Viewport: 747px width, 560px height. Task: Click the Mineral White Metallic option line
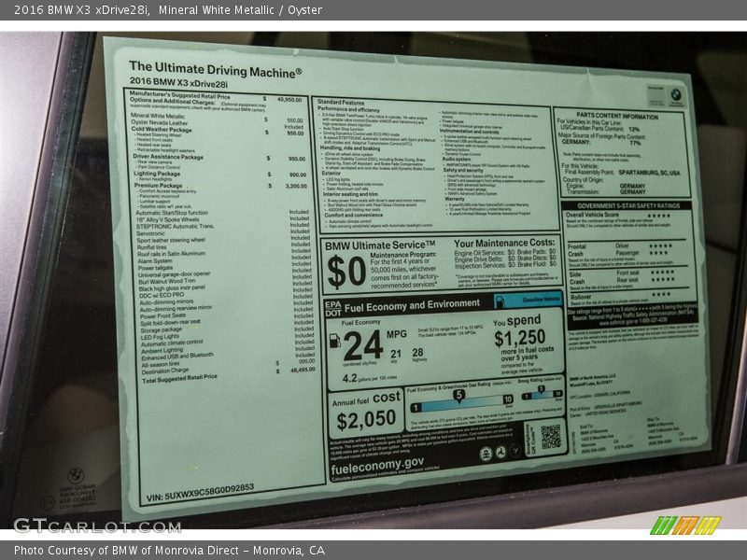[x=158, y=116]
